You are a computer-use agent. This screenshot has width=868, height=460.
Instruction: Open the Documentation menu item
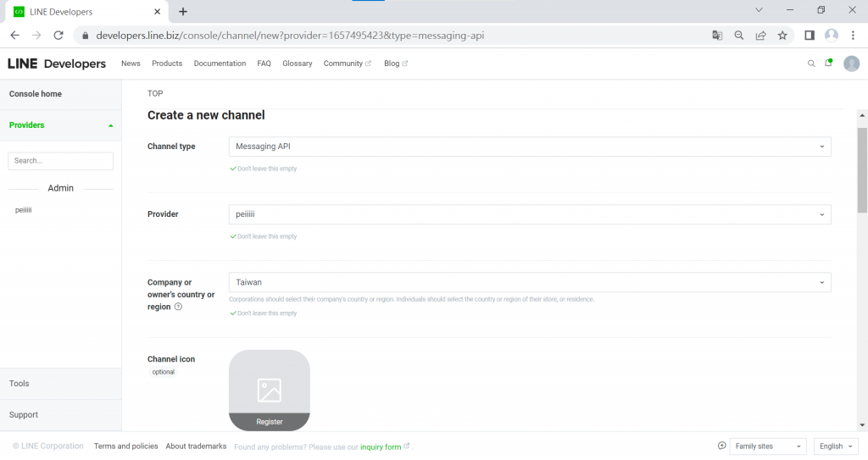[220, 64]
